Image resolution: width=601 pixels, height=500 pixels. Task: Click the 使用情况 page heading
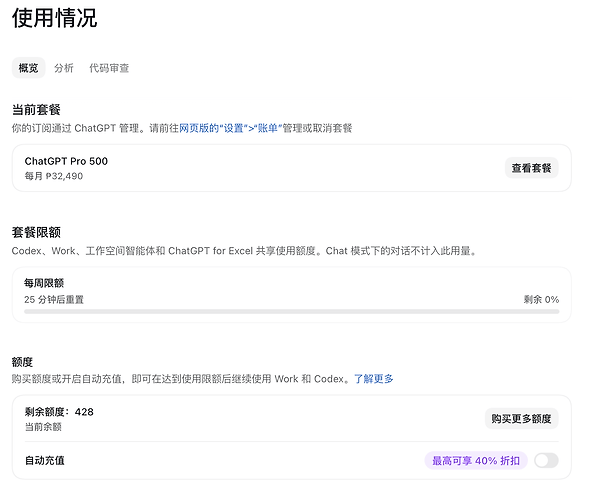pos(54,18)
